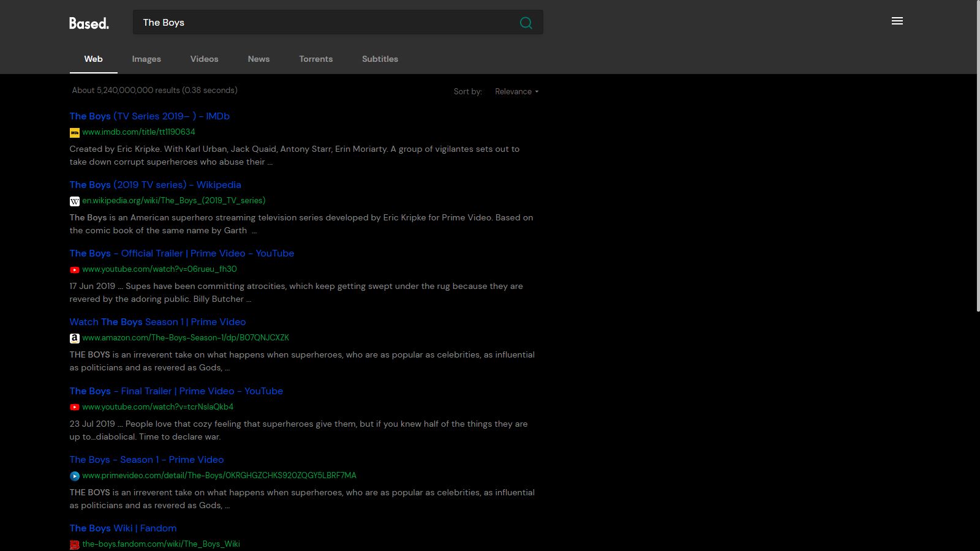The image size is (980, 551).
Task: Open Watch The Boys Season 1 result
Action: coord(157,322)
